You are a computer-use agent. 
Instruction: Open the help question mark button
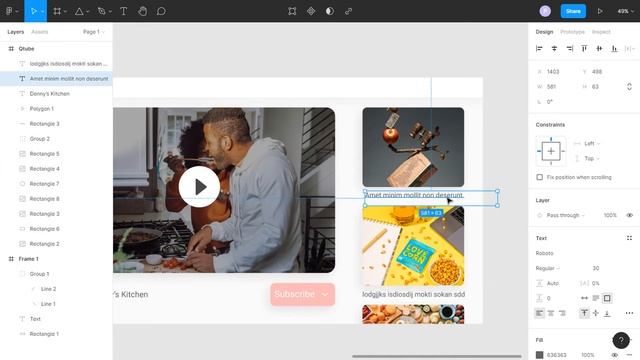click(x=621, y=340)
